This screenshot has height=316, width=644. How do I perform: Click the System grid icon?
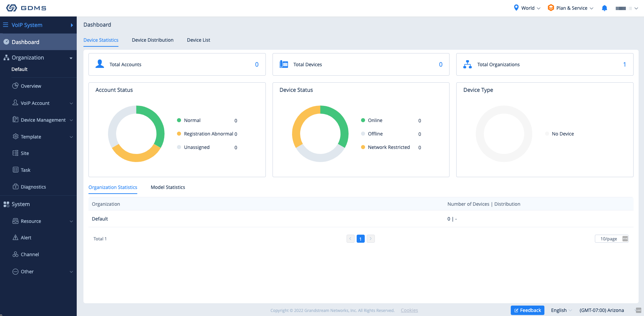pyautogui.click(x=6, y=204)
